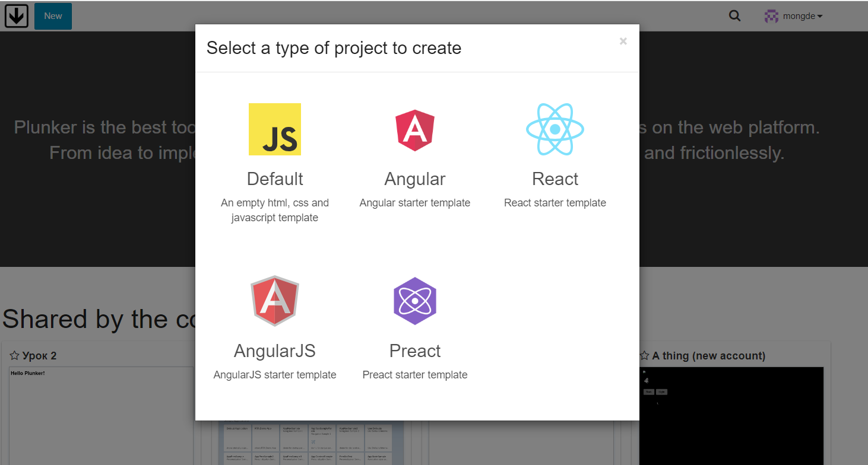
Task: Open search with the magnifier icon
Action: (734, 16)
